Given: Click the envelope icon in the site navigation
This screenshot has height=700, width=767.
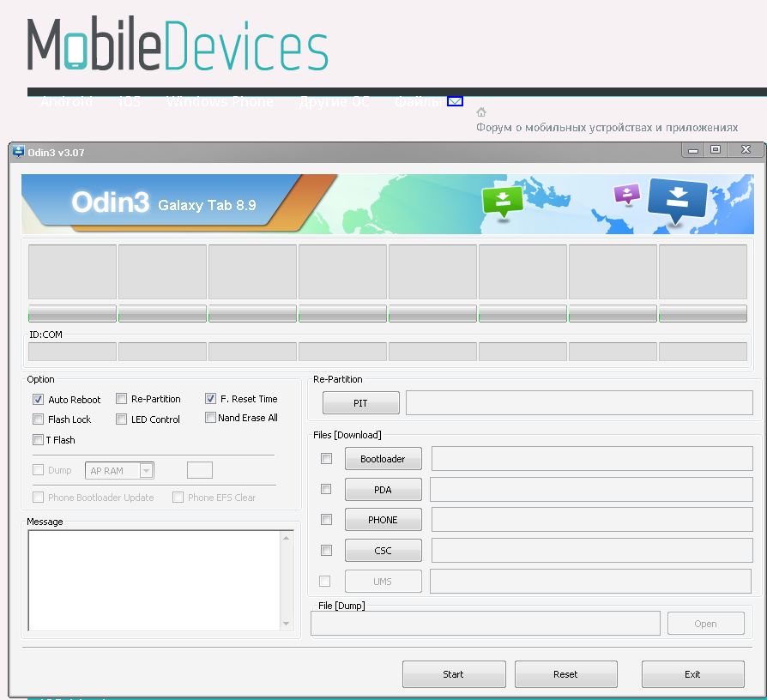Looking at the screenshot, I should point(455,101).
